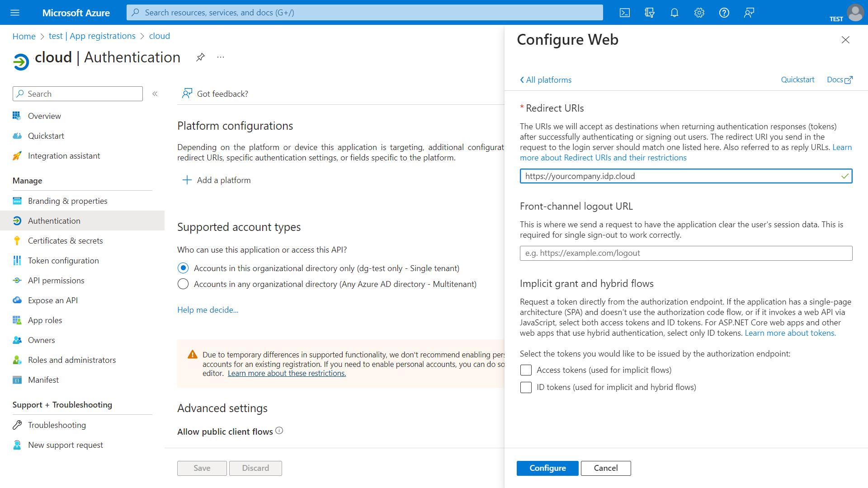This screenshot has width=868, height=488.
Task: Open the more options ellipsis beside the title
Action: coord(221,57)
